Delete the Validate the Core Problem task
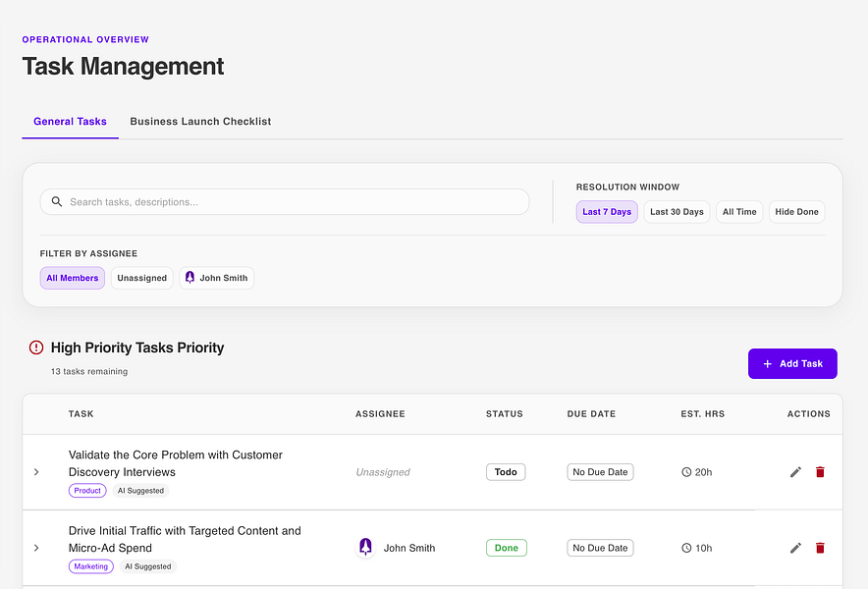868x589 pixels. pos(820,471)
